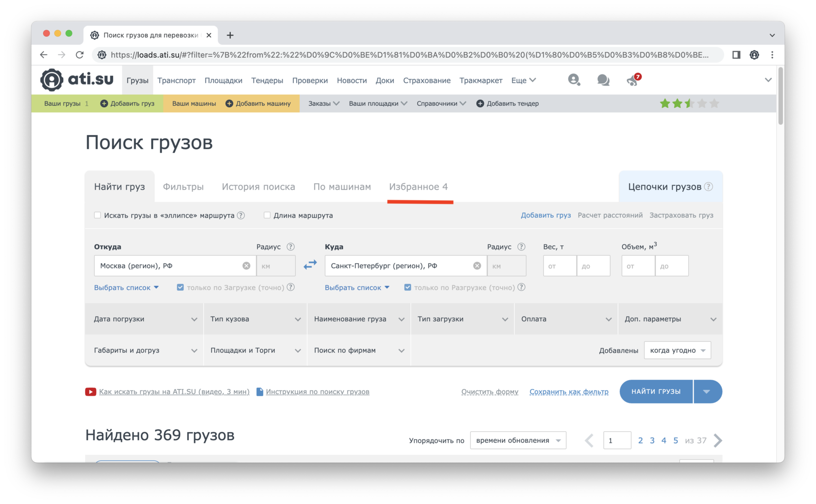Click plus icon of Добавить груз

(104, 103)
